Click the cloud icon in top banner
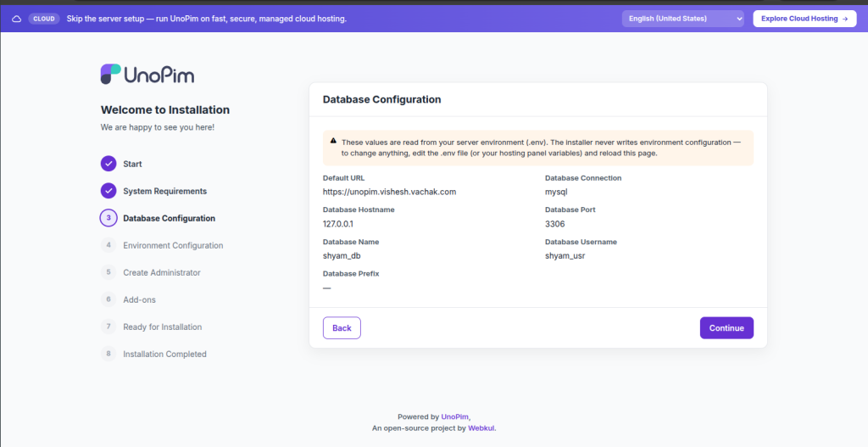The image size is (868, 447). tap(17, 19)
